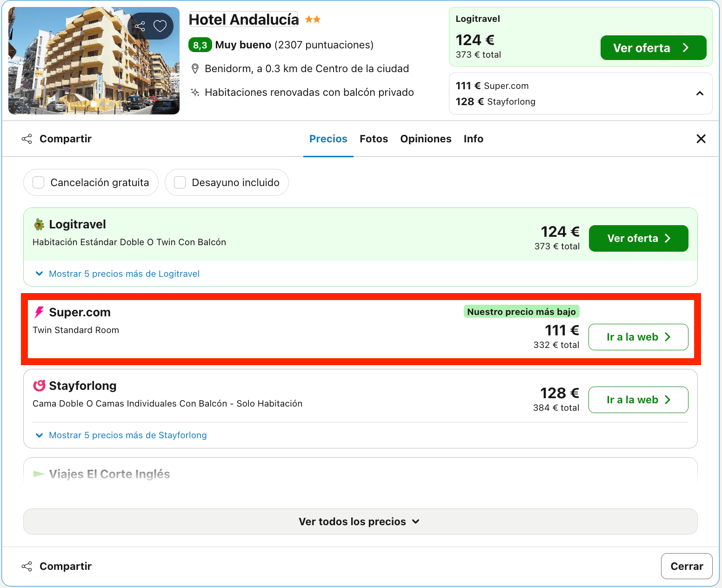Click Viajes El Corte Inglés provider name
The width and height of the screenshot is (722, 588).
click(110, 474)
